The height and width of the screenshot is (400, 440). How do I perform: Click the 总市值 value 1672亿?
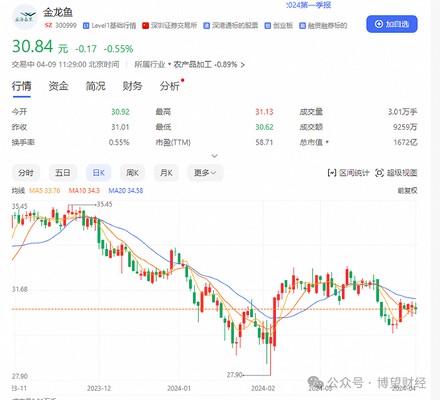pyautogui.click(x=405, y=142)
